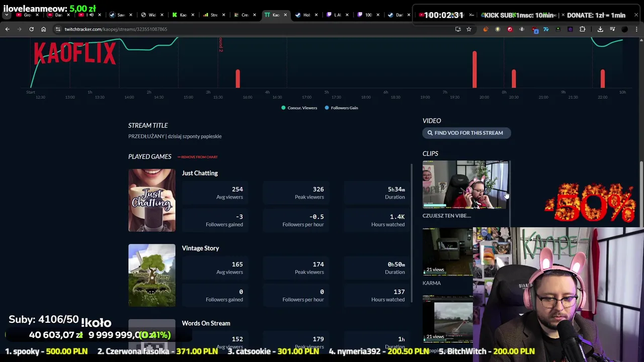
Task: Open the extension icon with blue badge
Action: click(534, 30)
